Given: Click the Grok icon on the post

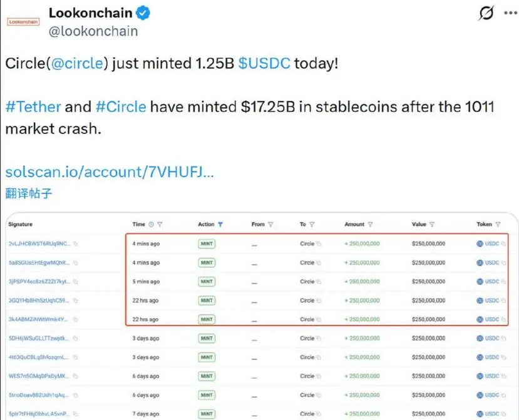Looking at the screenshot, I should click(x=486, y=13).
